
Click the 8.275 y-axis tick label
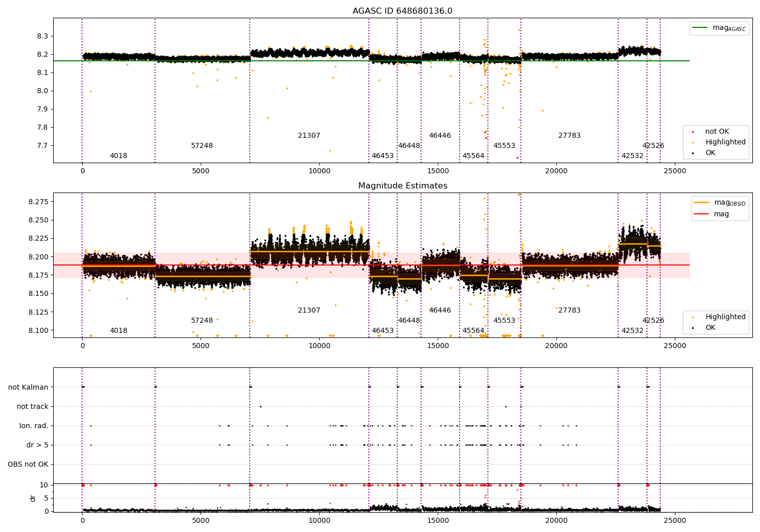[x=39, y=202]
